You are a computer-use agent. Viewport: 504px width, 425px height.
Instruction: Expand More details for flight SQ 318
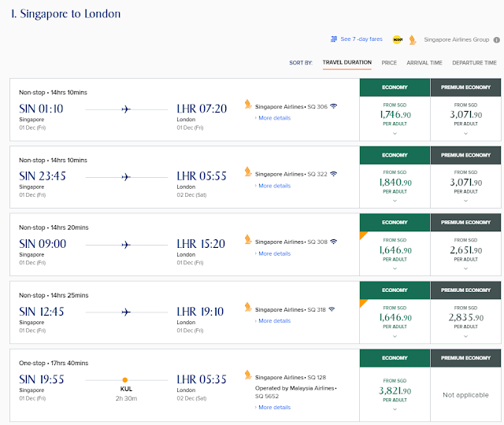[x=272, y=321]
